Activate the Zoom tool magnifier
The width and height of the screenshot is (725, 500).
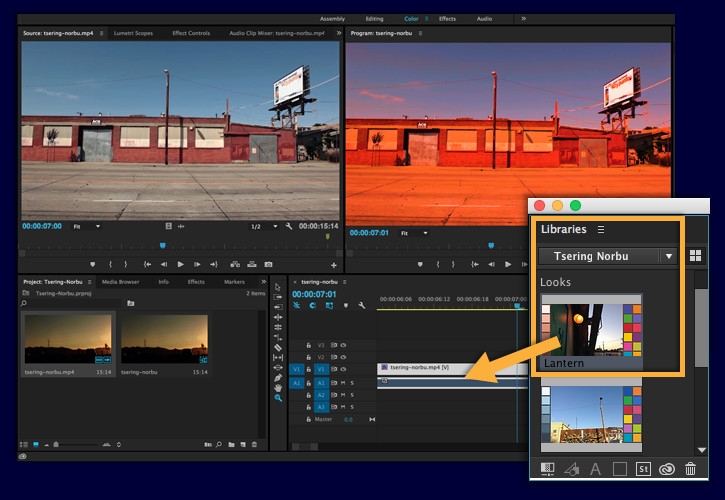278,398
